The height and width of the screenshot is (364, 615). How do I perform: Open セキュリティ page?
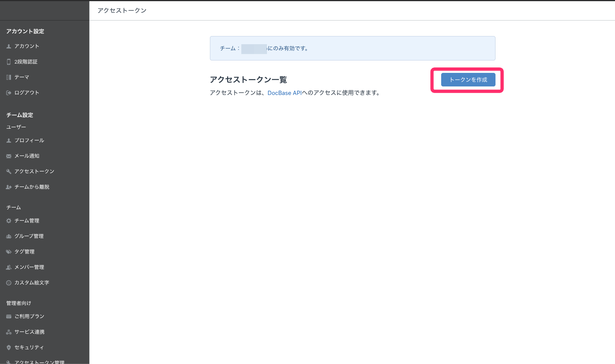pos(29,347)
